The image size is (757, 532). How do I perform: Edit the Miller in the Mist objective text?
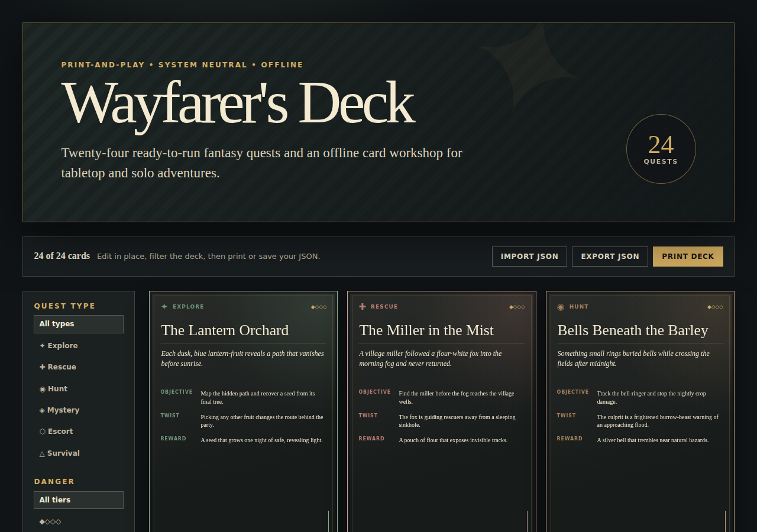460,397
